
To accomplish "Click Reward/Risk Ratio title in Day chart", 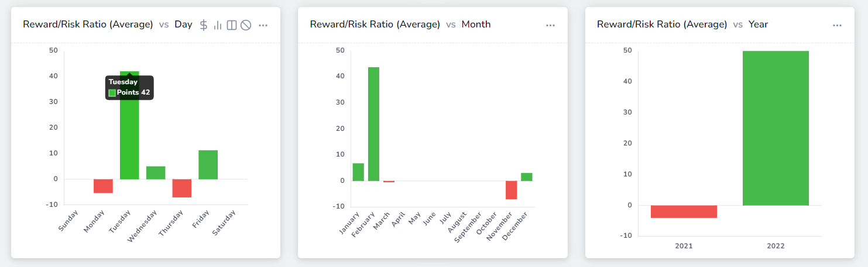I will pyautogui.click(x=88, y=25).
